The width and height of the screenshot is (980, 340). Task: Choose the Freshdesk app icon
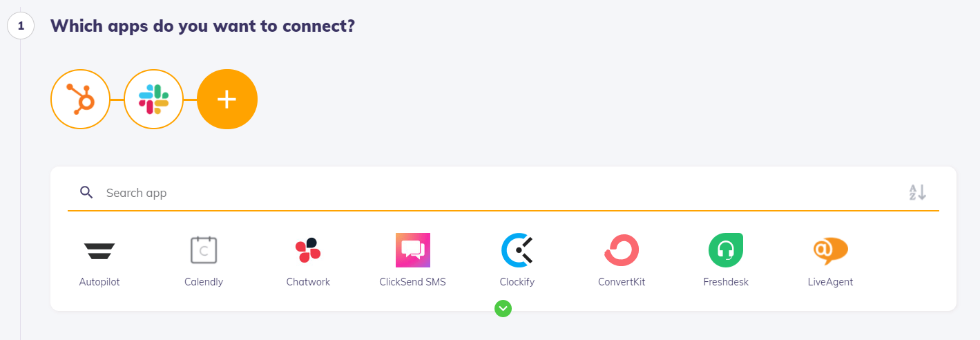(x=726, y=250)
